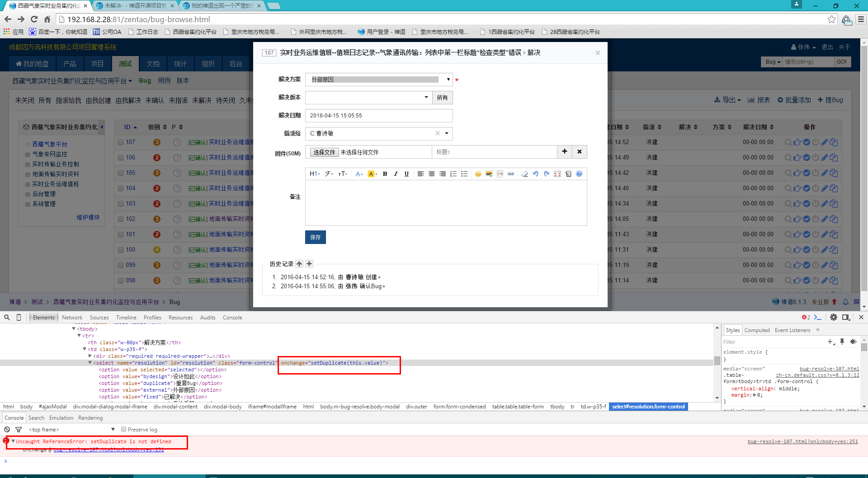Switch to the Network tab in DevTools
Viewport: 868px width, 478px height.
click(x=72, y=318)
